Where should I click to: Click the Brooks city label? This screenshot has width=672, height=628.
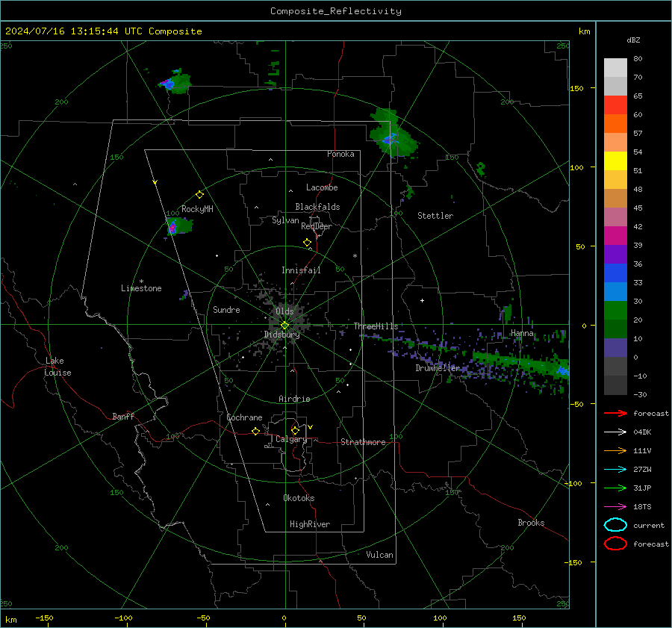[531, 523]
